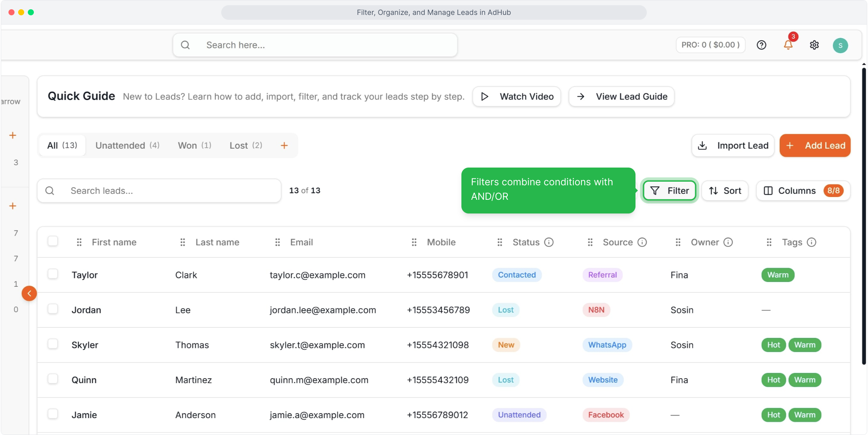Select the Skyler Thomas row checkbox
Screen dimensions: 868x435
(x=53, y=344)
